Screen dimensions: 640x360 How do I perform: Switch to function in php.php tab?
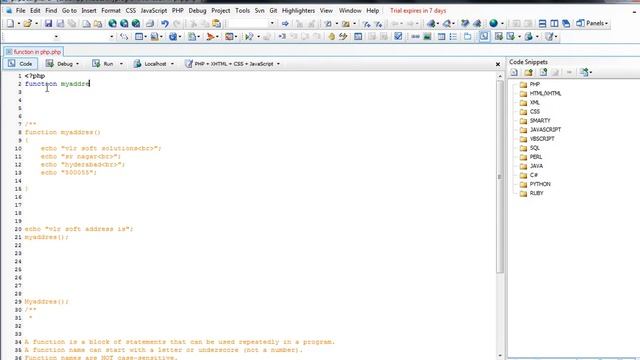(33, 52)
